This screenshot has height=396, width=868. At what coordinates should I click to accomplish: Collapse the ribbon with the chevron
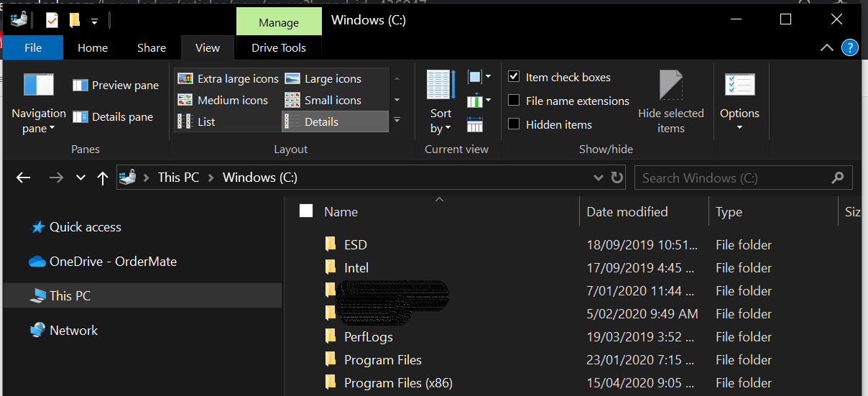tap(827, 48)
